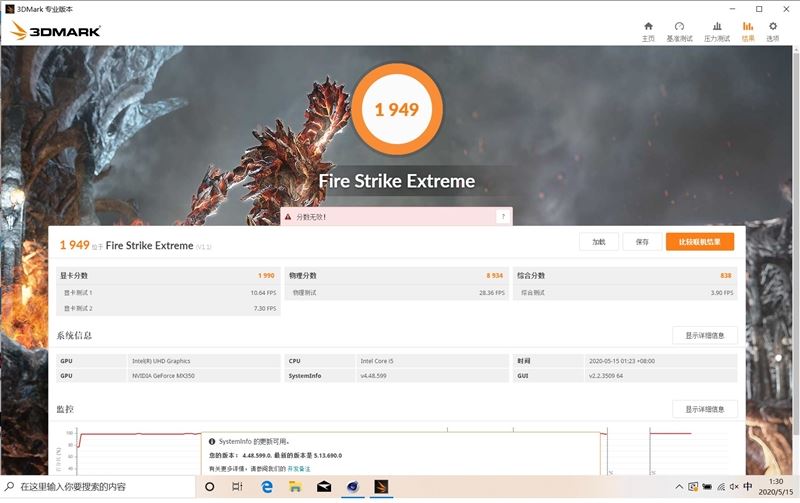The image size is (800, 503).
Task: Click the physics score value 8 934
Action: point(494,275)
